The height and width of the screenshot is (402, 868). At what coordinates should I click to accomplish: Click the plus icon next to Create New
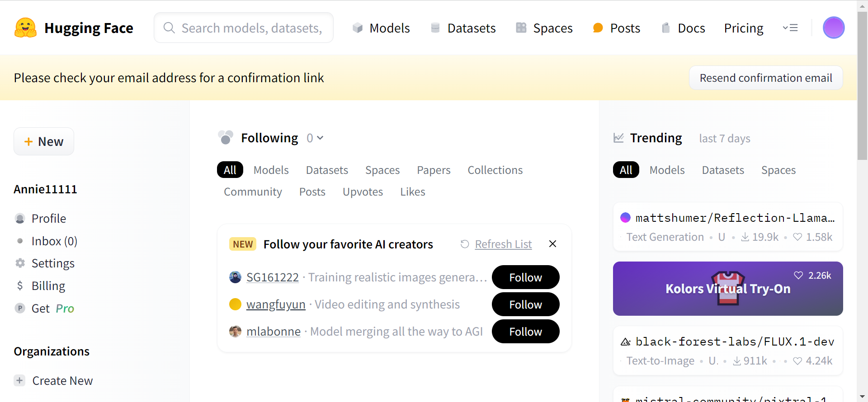click(19, 380)
